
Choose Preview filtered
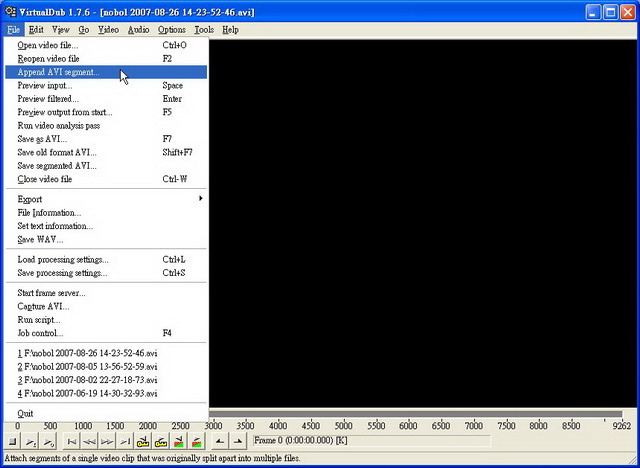(x=106, y=99)
